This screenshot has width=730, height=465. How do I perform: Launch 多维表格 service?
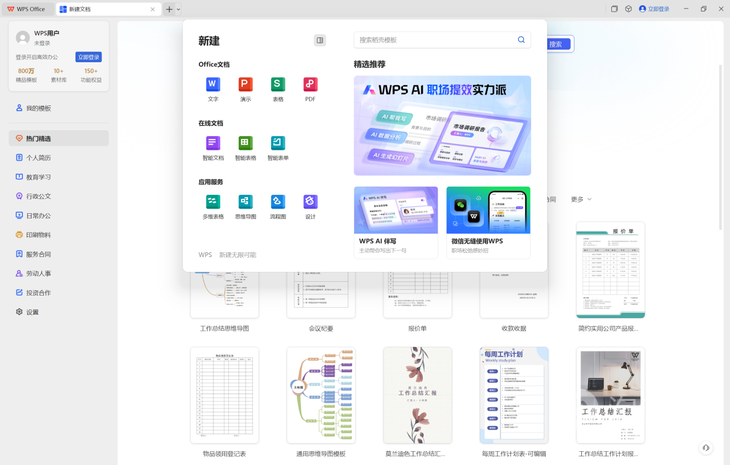(x=213, y=207)
